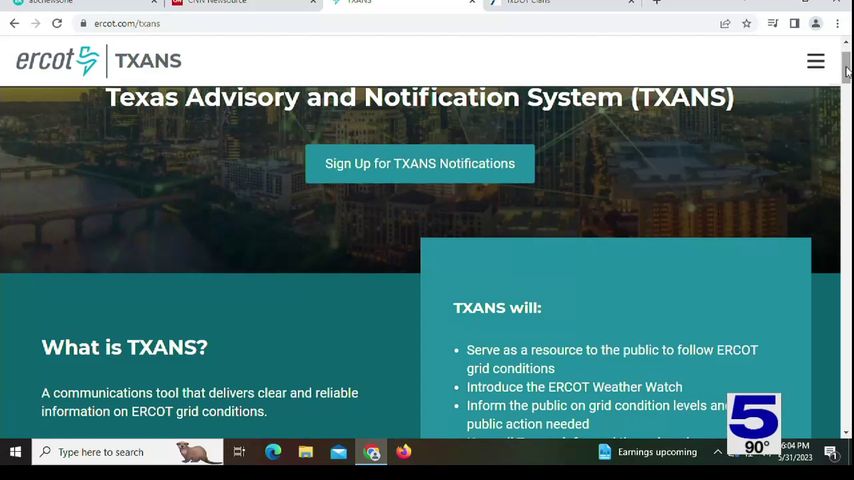Bookmark this page with the star icon

(746, 23)
